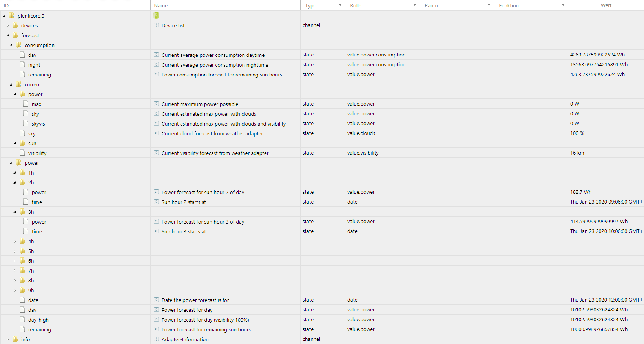Click the Adapter-Information channel icon

point(156,339)
